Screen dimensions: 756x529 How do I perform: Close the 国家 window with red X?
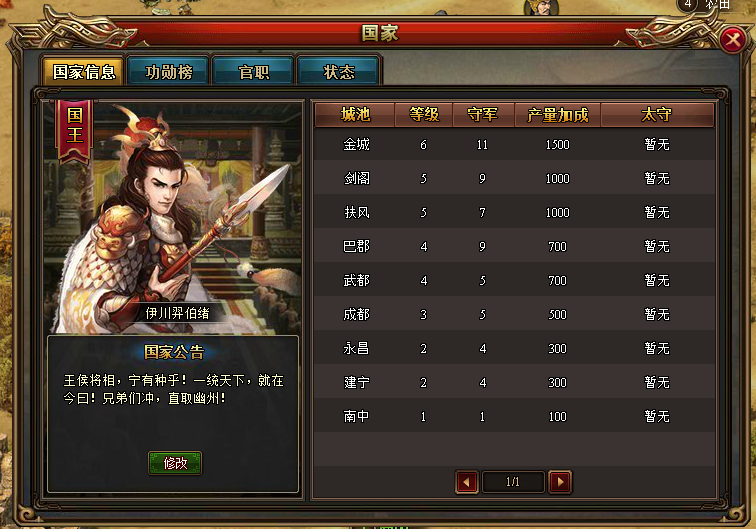click(733, 39)
